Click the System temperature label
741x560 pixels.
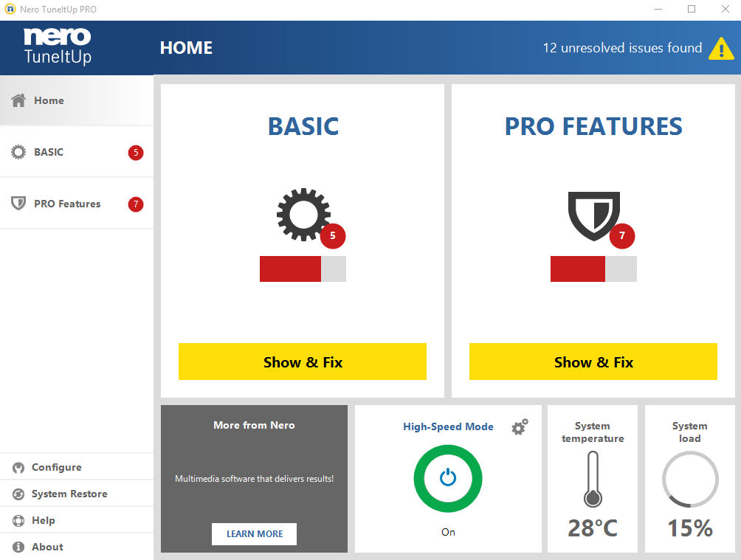593,432
